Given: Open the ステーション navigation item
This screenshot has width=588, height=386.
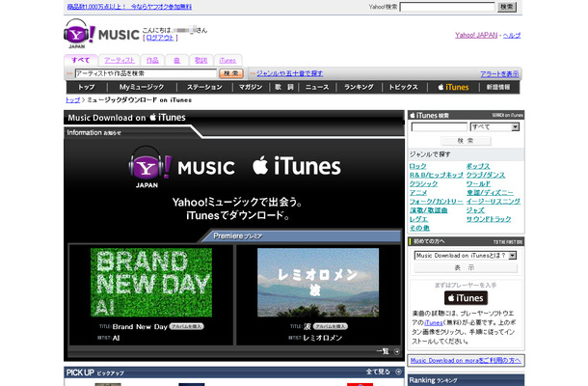Looking at the screenshot, I should (x=204, y=87).
